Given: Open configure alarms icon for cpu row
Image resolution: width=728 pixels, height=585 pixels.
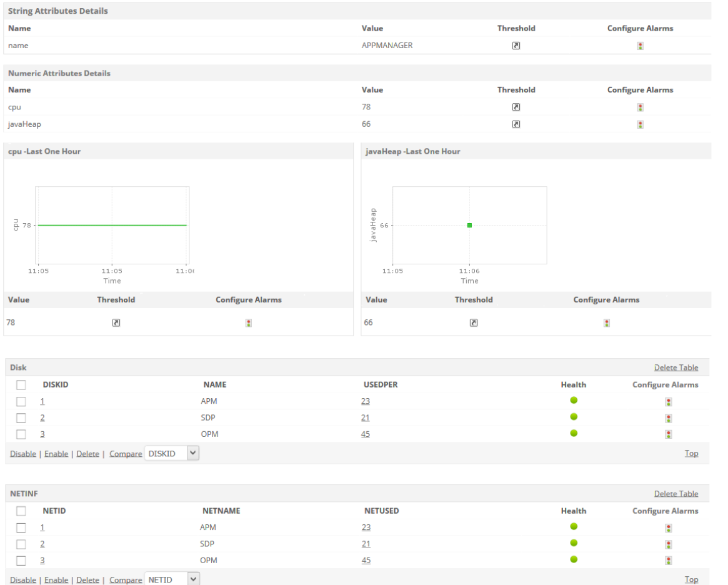Looking at the screenshot, I should [x=641, y=107].
